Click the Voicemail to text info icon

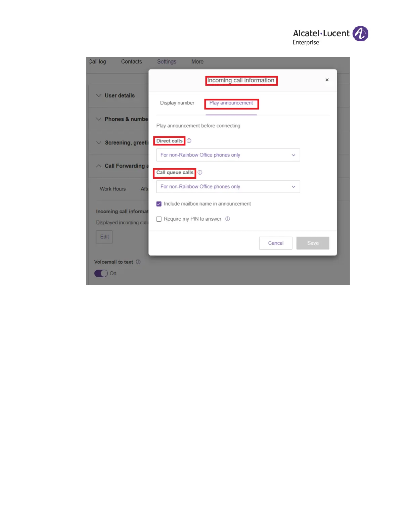coord(138,262)
